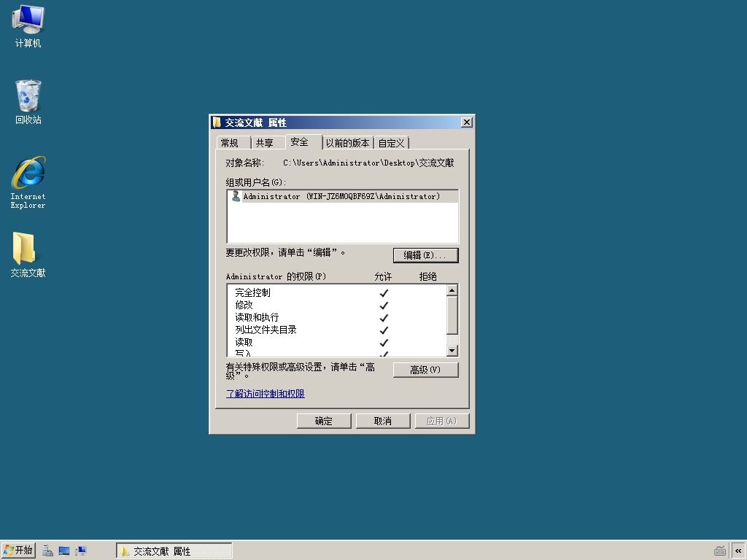Click the Server Manager quick launch icon
The image size is (747, 560).
coord(47,551)
